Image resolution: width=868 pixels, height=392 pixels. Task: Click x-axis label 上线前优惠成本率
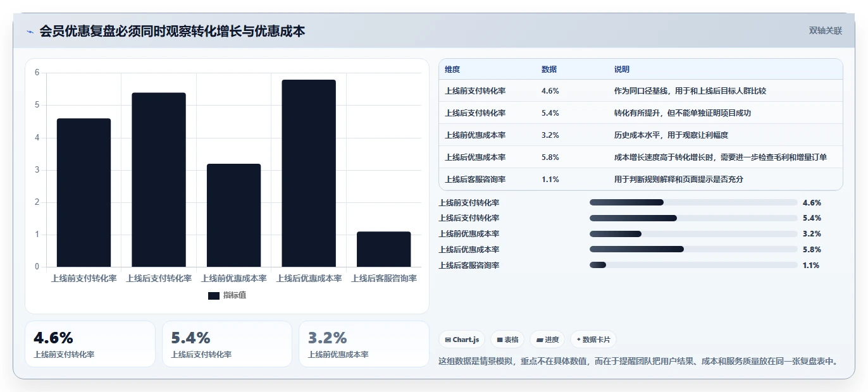(233, 278)
